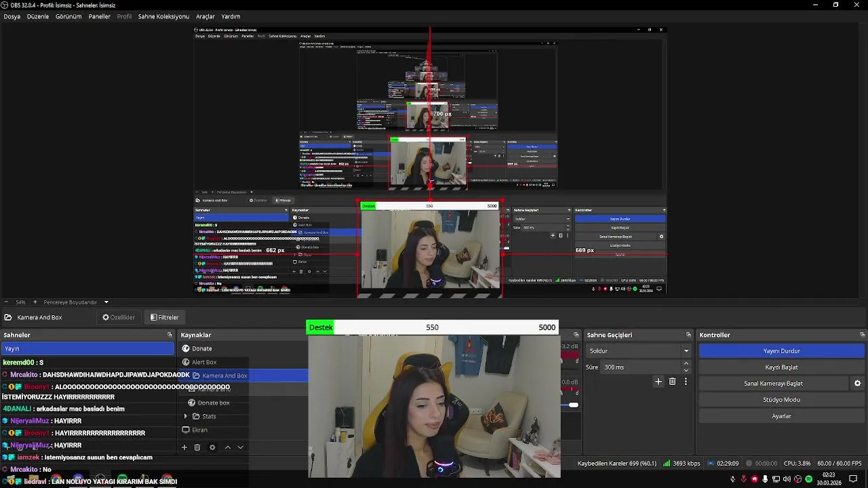Open the Görünüm menu

(x=68, y=16)
